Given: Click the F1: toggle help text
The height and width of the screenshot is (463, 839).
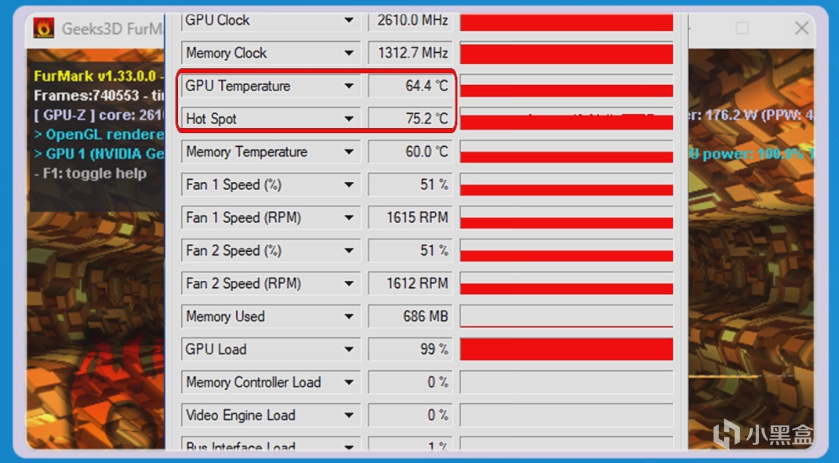Looking at the screenshot, I should point(90,173).
